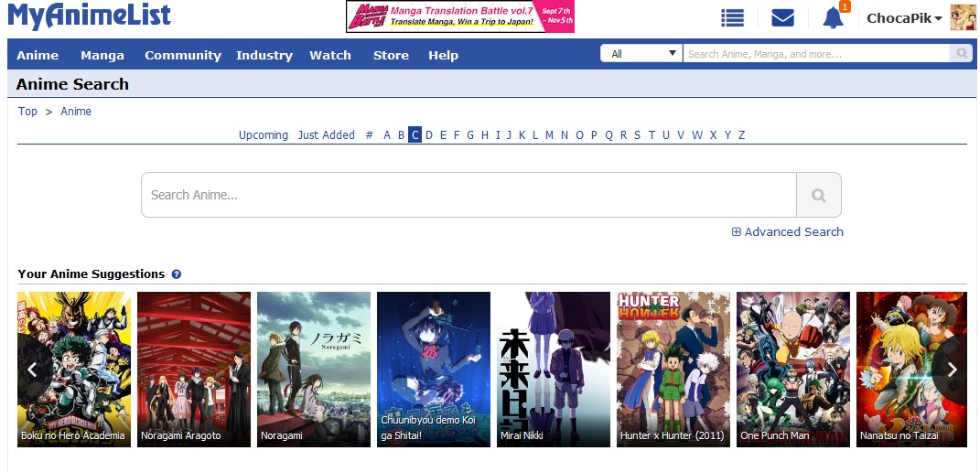980x472 pixels.
Task: Click the ChocaPik profile avatar picture
Action: pos(963,17)
